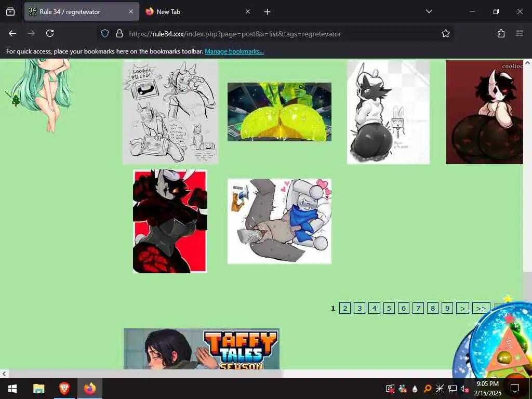Go to results page 4

coord(374,308)
